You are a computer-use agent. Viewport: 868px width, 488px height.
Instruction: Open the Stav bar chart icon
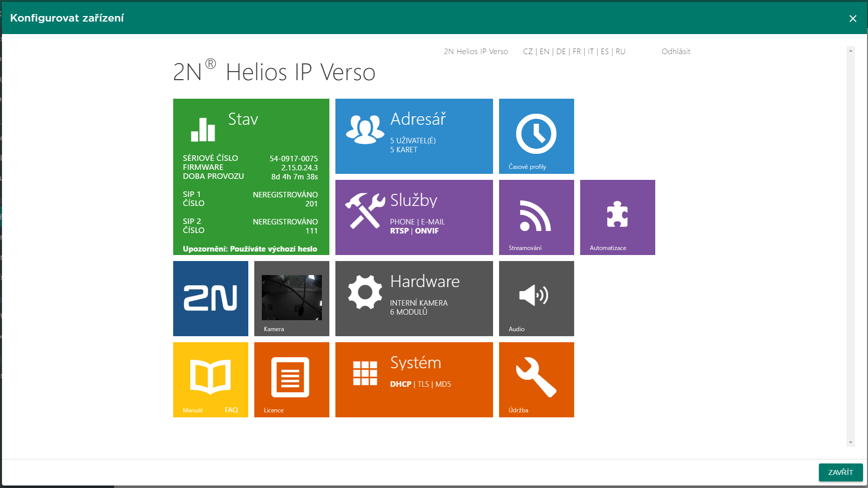coord(203,130)
